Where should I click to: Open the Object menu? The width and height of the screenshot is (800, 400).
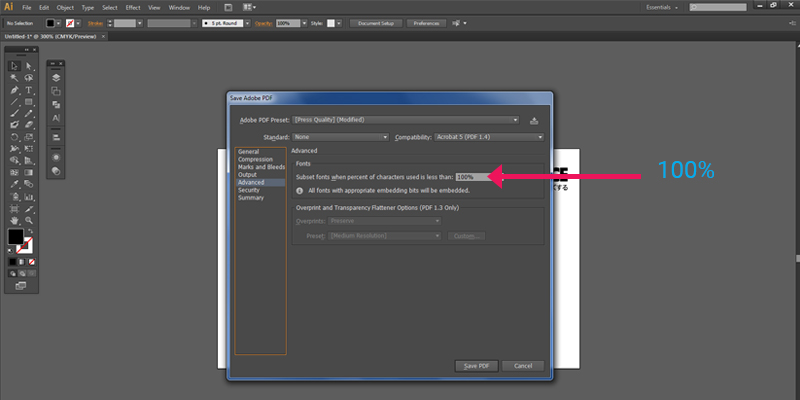[x=65, y=8]
